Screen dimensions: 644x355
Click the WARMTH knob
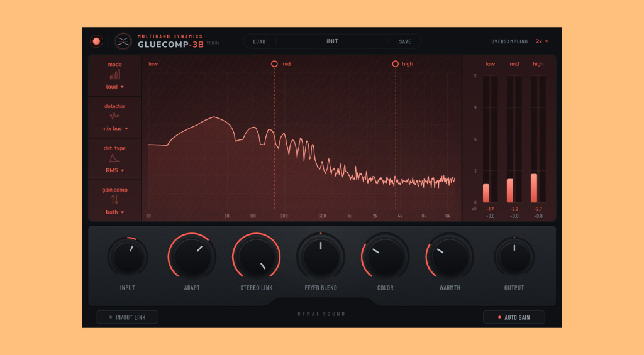(450, 257)
